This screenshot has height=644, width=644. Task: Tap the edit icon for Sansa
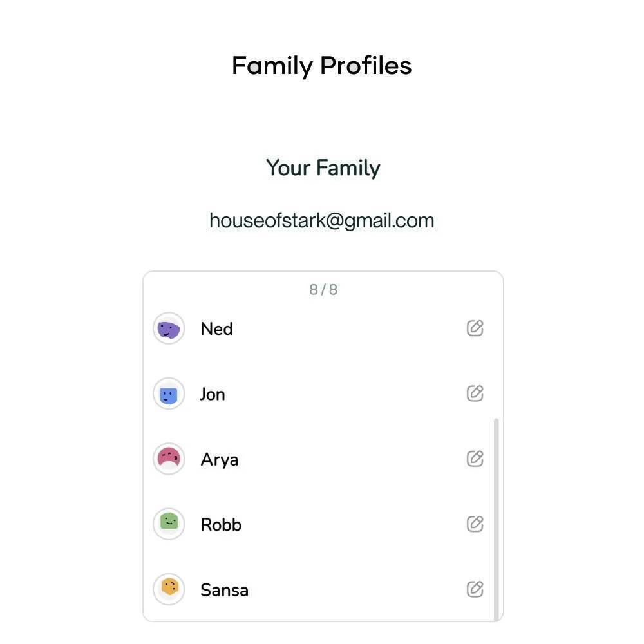point(475,589)
